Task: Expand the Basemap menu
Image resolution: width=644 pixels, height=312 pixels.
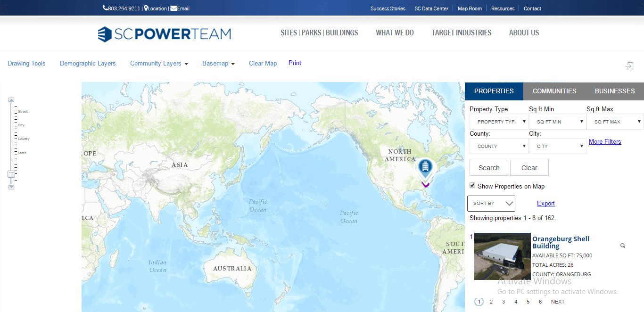Action: click(218, 64)
